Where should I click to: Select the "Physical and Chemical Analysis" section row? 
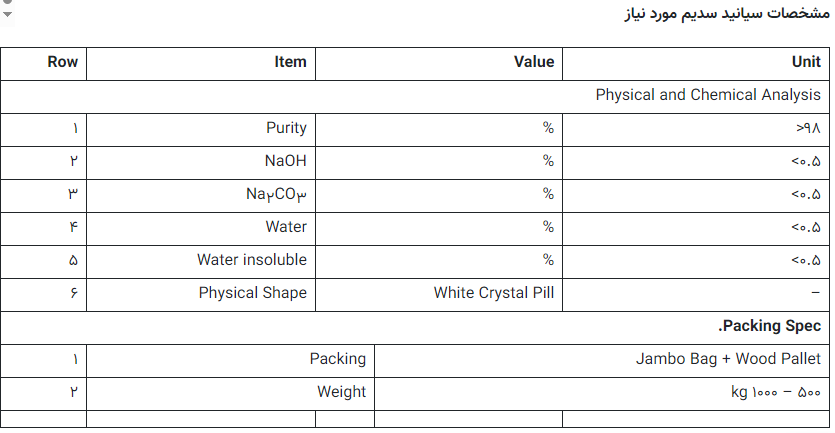(707, 95)
